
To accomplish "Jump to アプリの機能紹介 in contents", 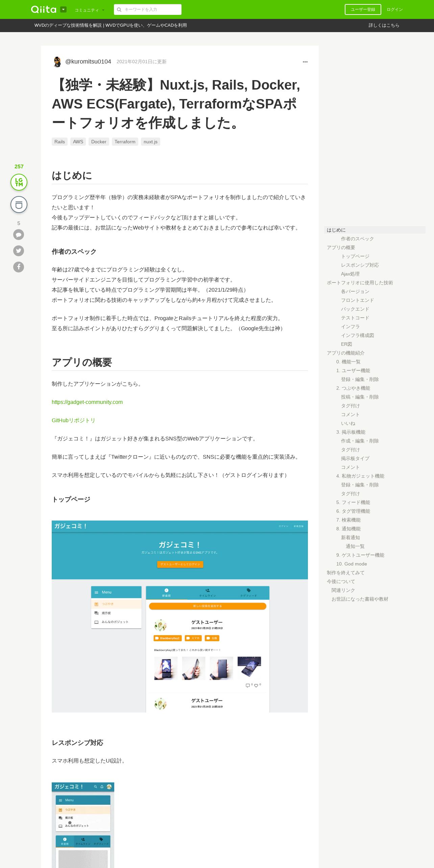I will pyautogui.click(x=345, y=353).
